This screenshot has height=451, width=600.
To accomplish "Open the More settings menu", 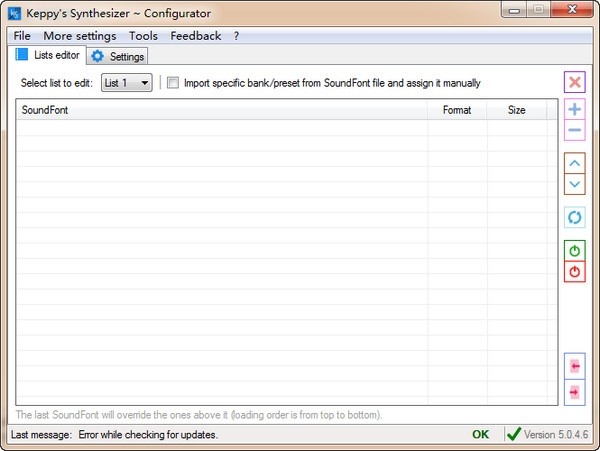I will coord(80,36).
